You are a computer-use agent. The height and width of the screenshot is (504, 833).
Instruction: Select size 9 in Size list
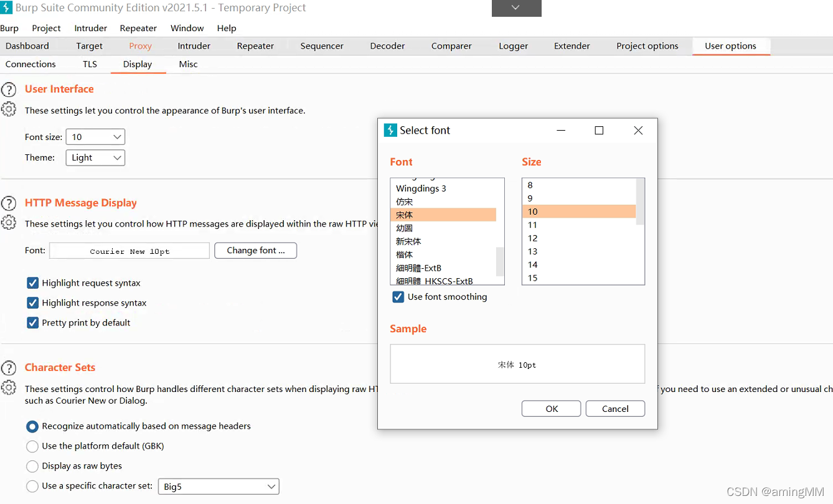[x=579, y=198]
